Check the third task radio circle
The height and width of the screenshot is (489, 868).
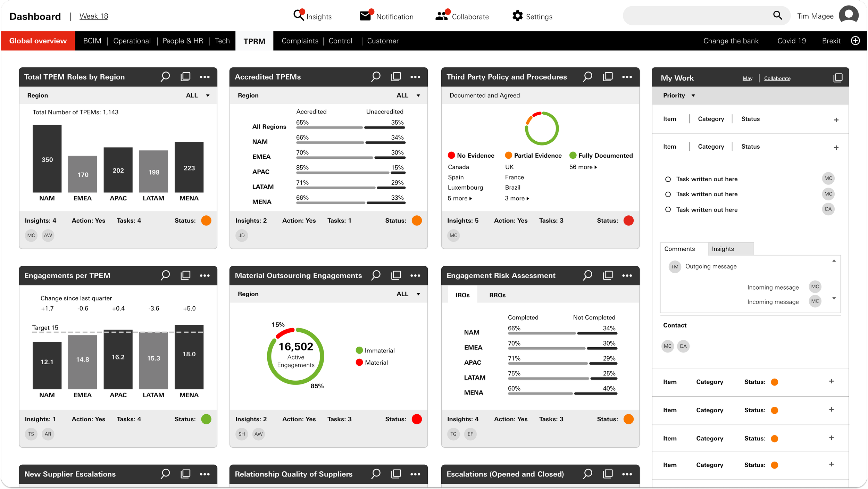click(668, 210)
